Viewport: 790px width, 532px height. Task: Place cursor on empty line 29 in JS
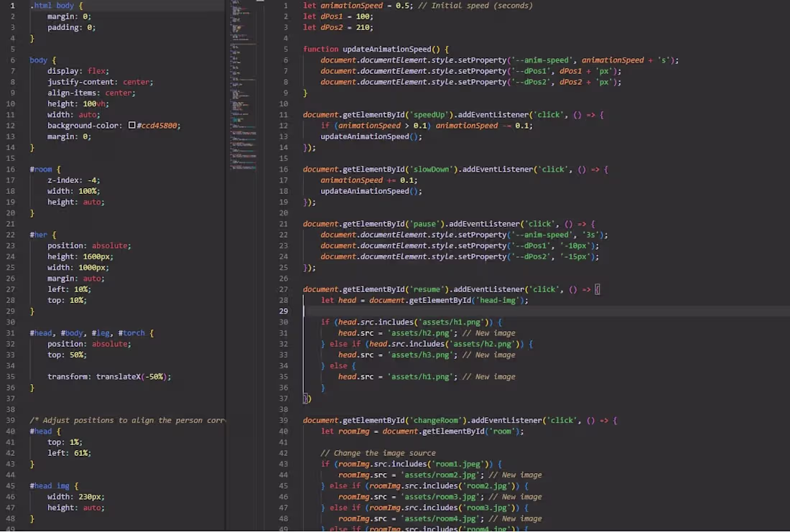[x=544, y=312]
